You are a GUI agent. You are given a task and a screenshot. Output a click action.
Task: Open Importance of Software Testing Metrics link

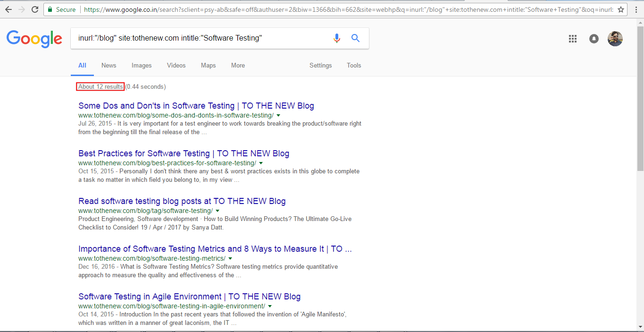coord(215,248)
